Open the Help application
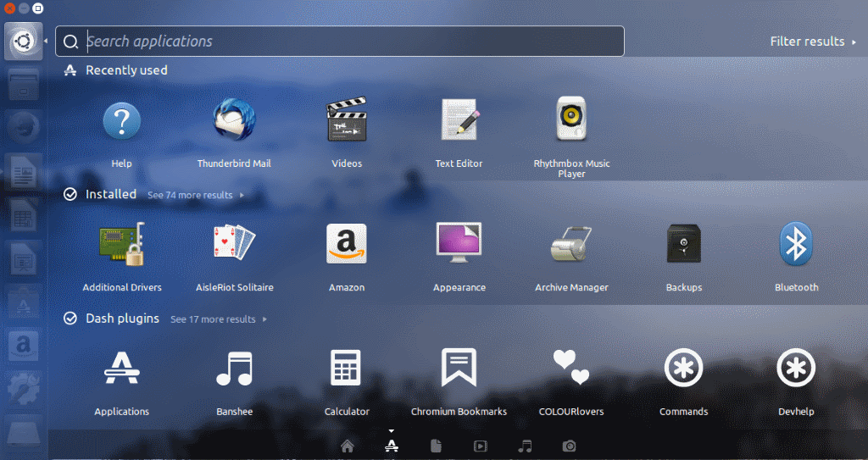This screenshot has width=868, height=460. pos(121,120)
